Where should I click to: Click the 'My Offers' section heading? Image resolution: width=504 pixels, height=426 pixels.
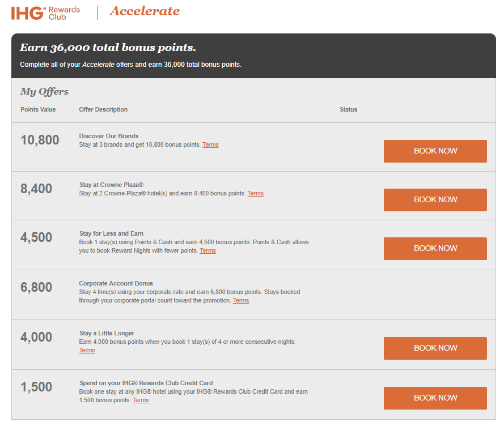[44, 92]
